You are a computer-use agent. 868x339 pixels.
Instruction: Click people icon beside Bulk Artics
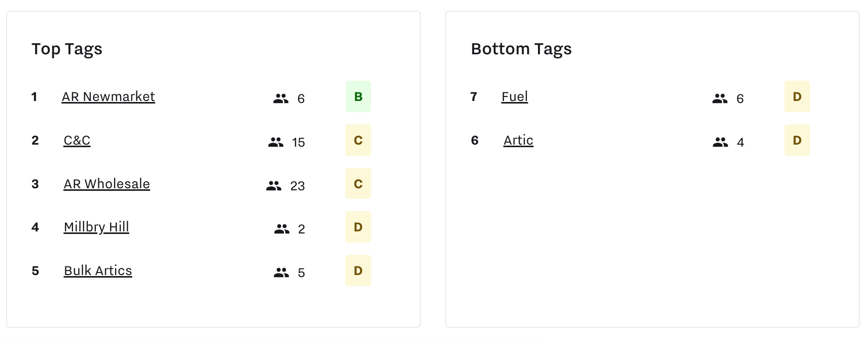[281, 273]
